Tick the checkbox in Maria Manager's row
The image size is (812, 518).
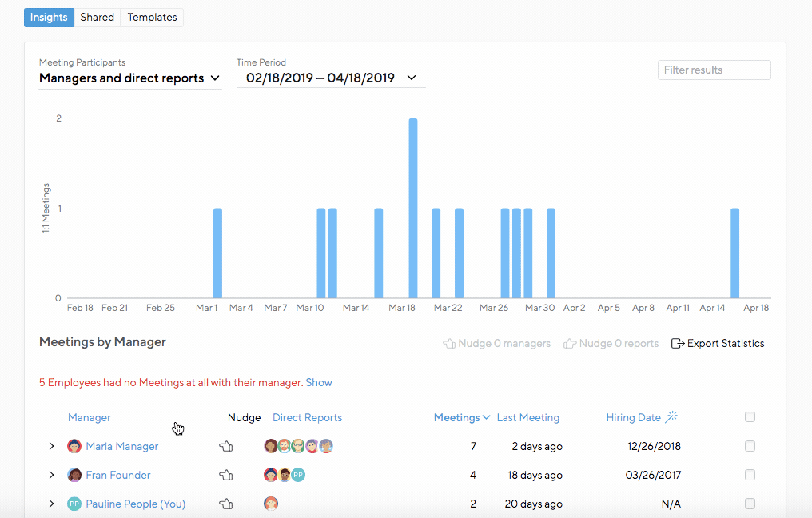750,446
